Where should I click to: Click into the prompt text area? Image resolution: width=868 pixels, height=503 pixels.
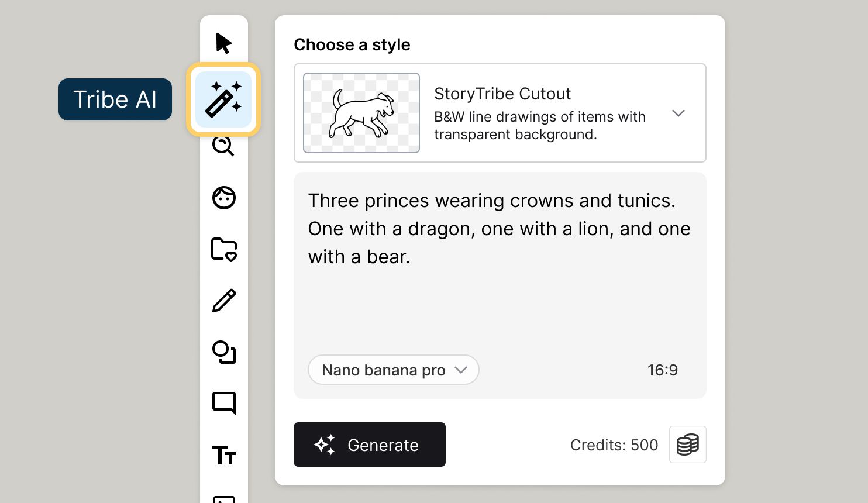click(500, 292)
